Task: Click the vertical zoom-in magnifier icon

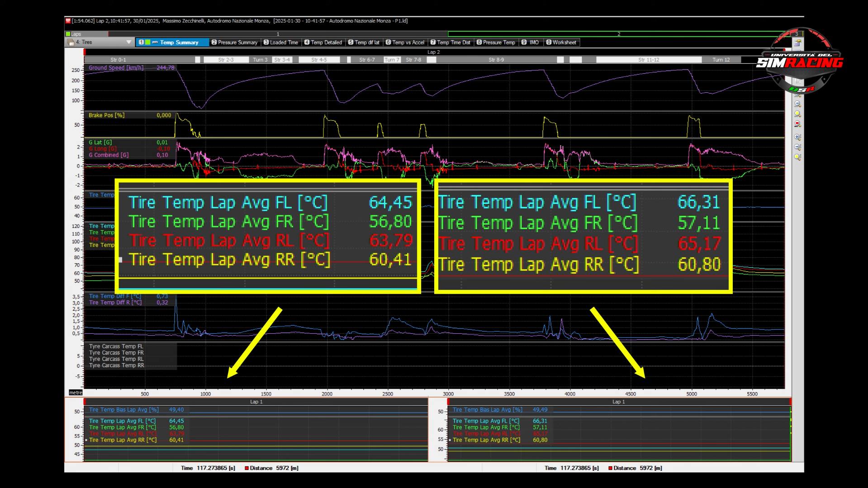Action: click(x=797, y=137)
